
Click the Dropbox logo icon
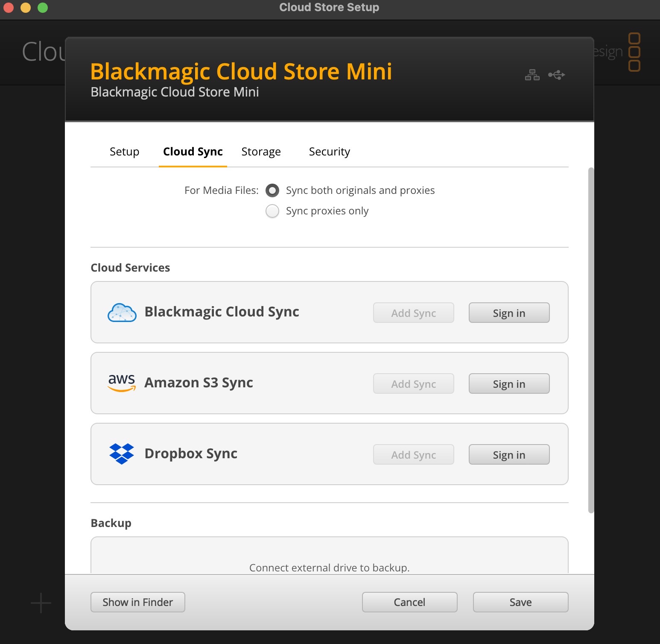click(x=122, y=454)
